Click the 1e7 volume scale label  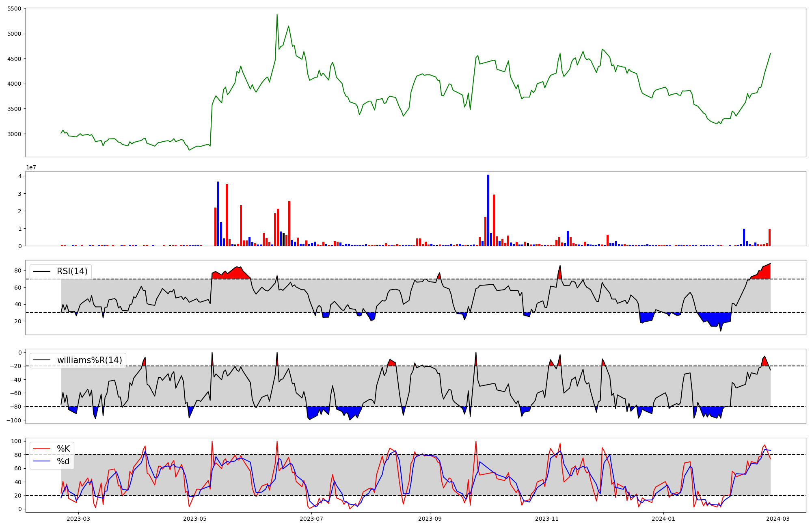pos(31,167)
